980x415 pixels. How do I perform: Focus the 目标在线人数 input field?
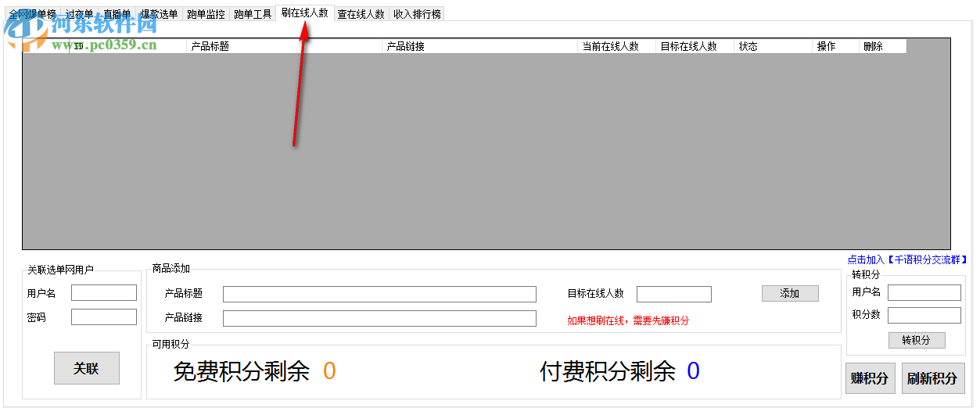[x=674, y=294]
